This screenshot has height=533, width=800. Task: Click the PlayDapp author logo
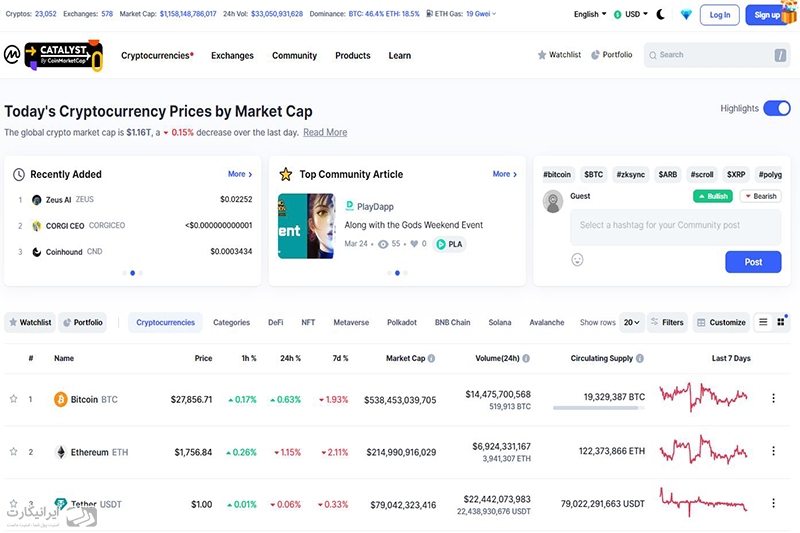click(x=349, y=206)
